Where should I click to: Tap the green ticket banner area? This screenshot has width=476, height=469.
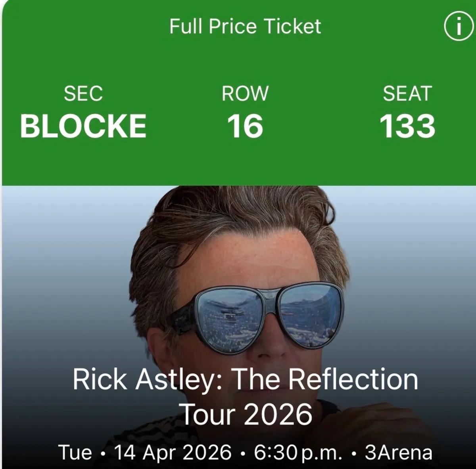[x=238, y=159]
